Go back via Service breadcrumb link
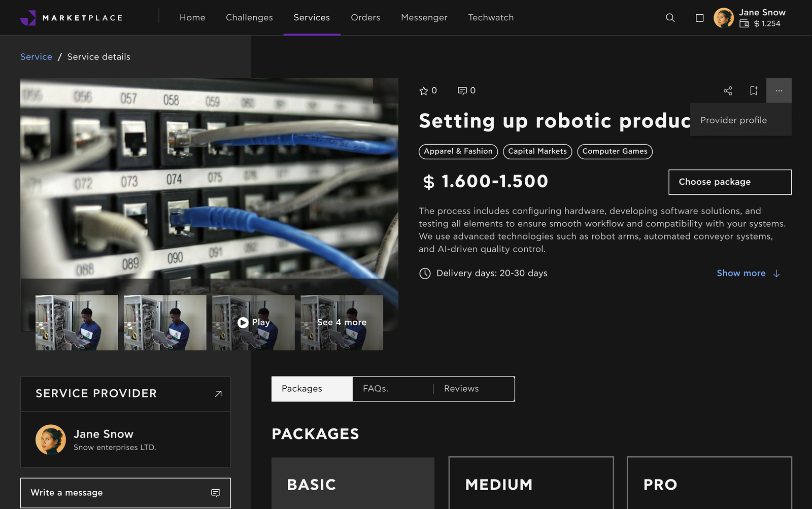812x509 pixels. [36, 57]
